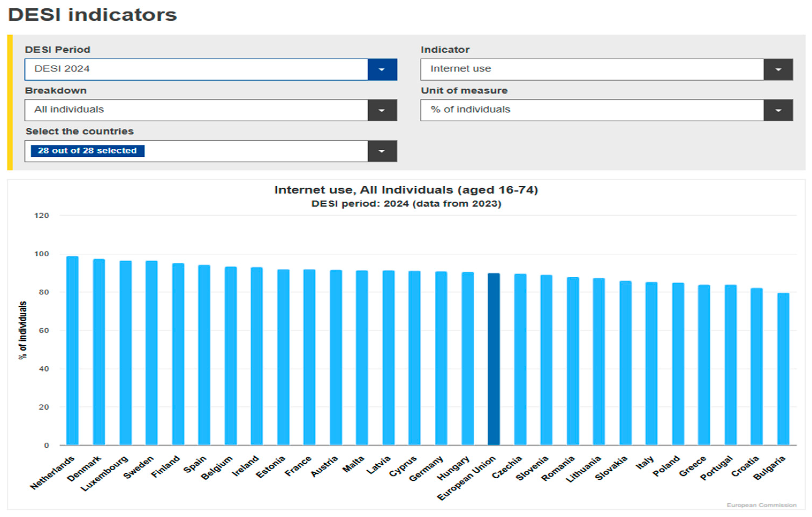Click the Breakdown dropdown arrow button
The width and height of the screenshot is (812, 517).
click(382, 110)
